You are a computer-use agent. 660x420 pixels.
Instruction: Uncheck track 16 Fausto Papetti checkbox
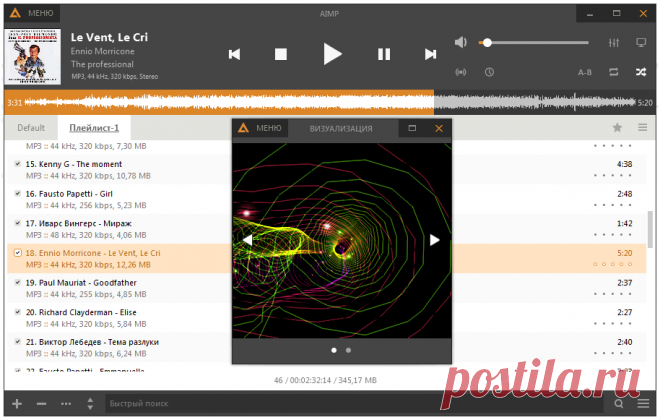coord(18,194)
